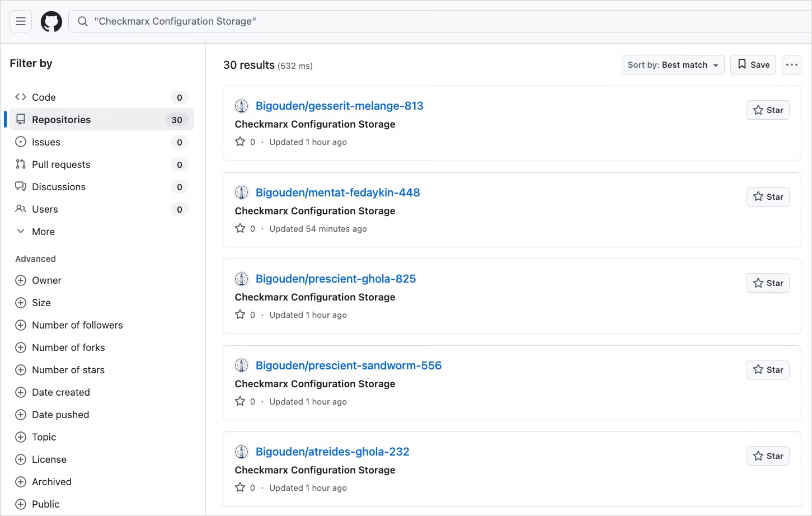Star the Bigouden/gesserit-melange-813 repository
This screenshot has height=516, width=812.
[x=767, y=110]
